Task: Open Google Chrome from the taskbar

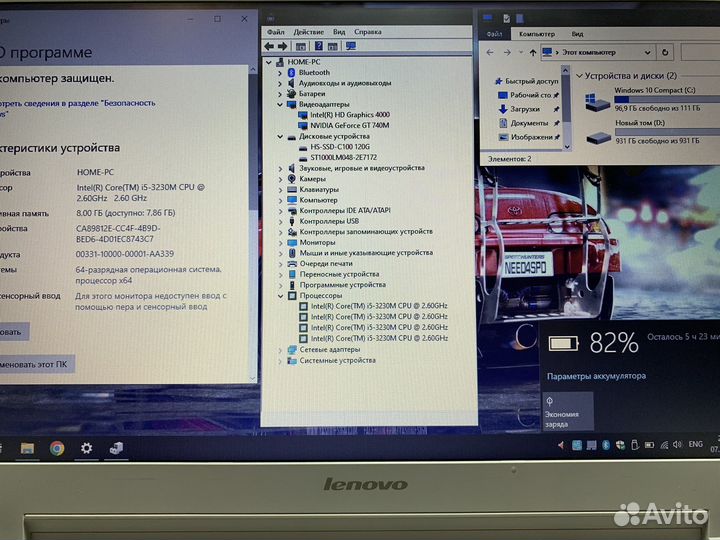Action: (x=57, y=449)
